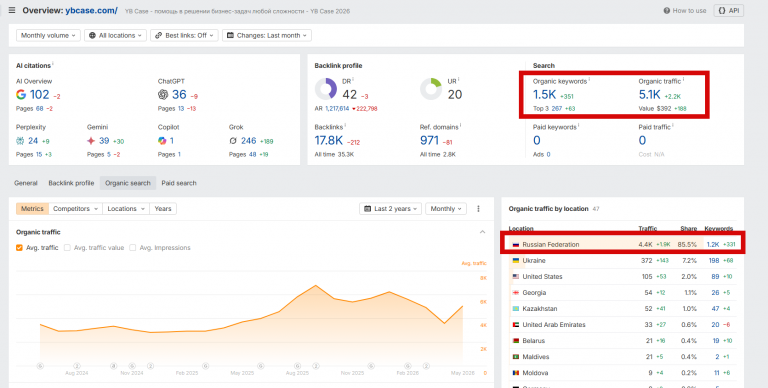The height and width of the screenshot is (388, 768).
Task: Click the DR donut chart icon
Action: tap(326, 89)
